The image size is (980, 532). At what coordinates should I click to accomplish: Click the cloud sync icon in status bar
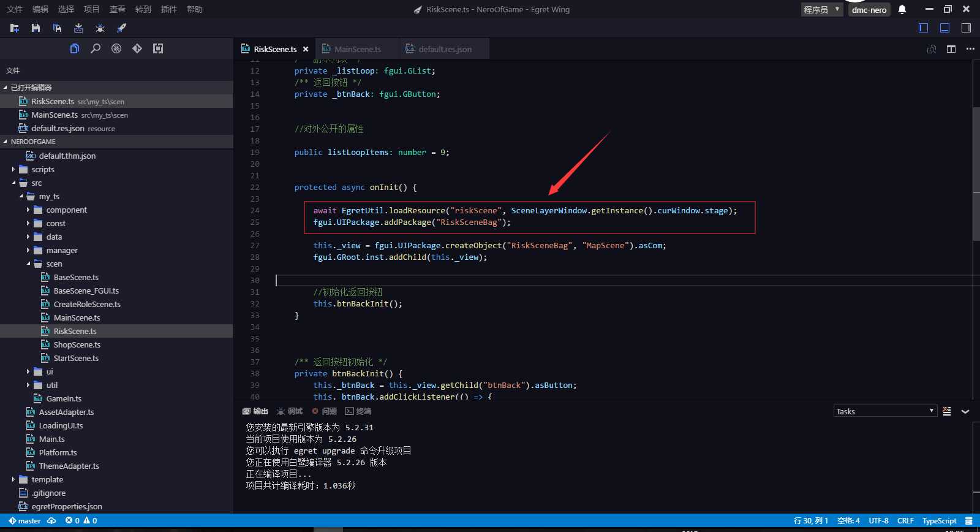51,521
